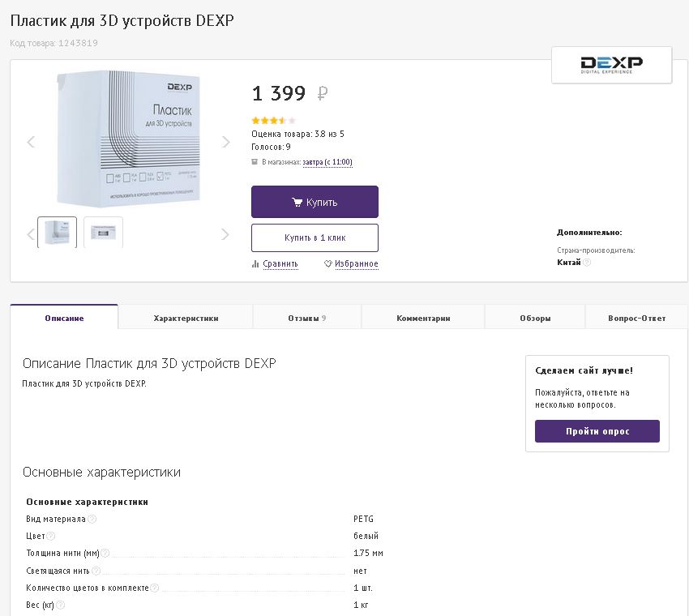Go to previous product image with left arrow
Screen dimensions: 689x616
coord(32,143)
